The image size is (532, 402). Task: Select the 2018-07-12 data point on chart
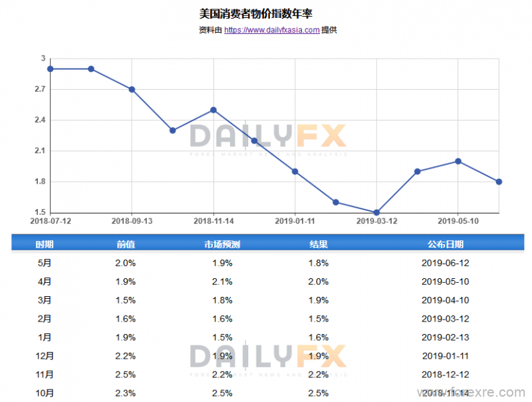[x=51, y=69]
